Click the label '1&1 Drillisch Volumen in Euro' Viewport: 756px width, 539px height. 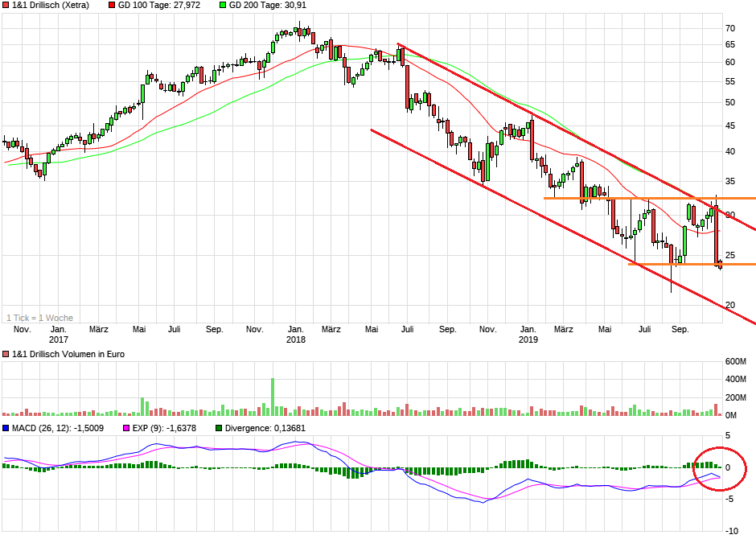pos(68,354)
